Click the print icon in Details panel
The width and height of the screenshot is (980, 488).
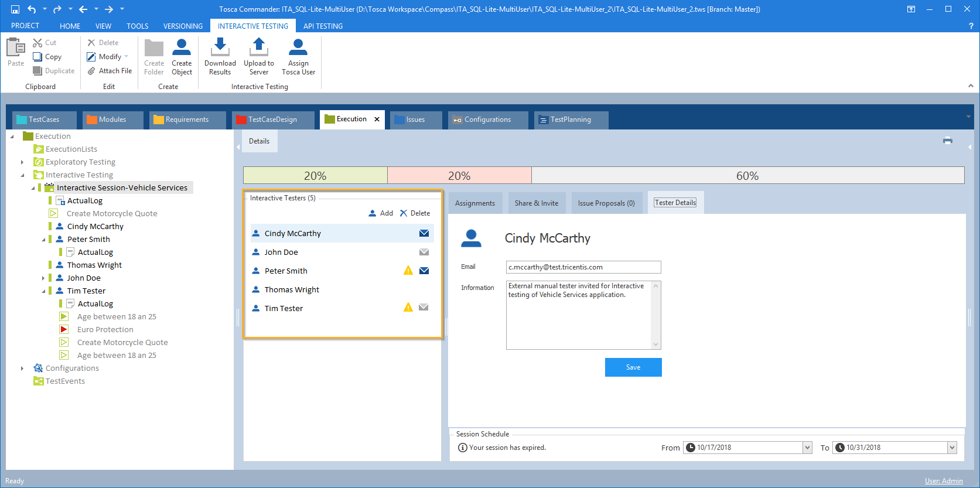[947, 141]
